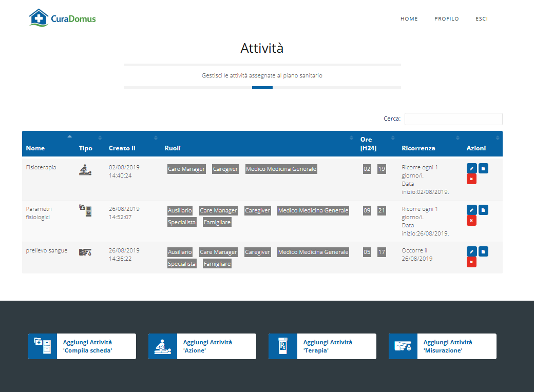534x392 pixels.
Task: Edit the Parametri fisiologici activity
Action: 471,210
